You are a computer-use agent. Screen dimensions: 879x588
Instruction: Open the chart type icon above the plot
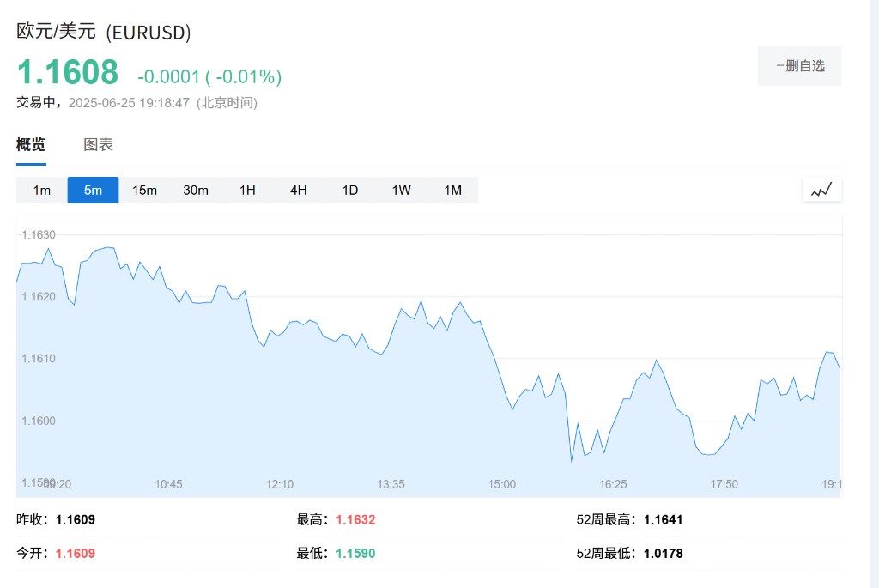821,189
